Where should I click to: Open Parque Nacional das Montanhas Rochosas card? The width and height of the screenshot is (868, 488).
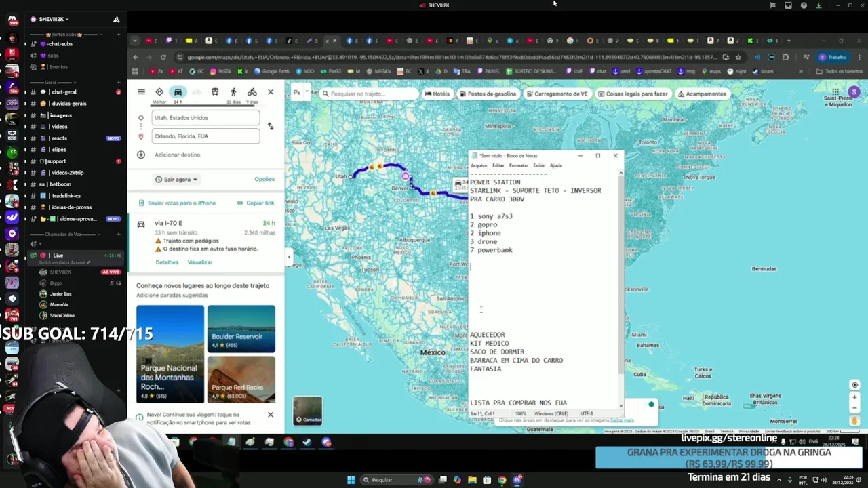[170, 354]
